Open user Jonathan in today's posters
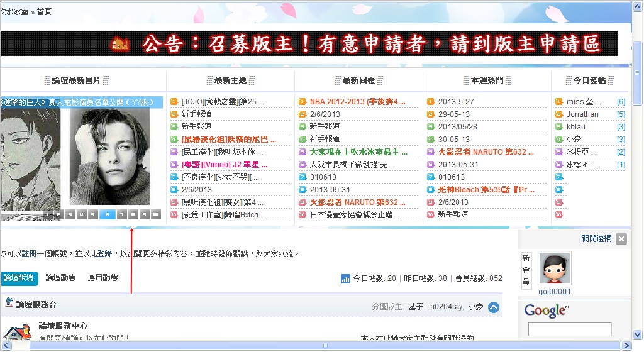Image resolution: width=644 pixels, height=352 pixels. point(582,114)
